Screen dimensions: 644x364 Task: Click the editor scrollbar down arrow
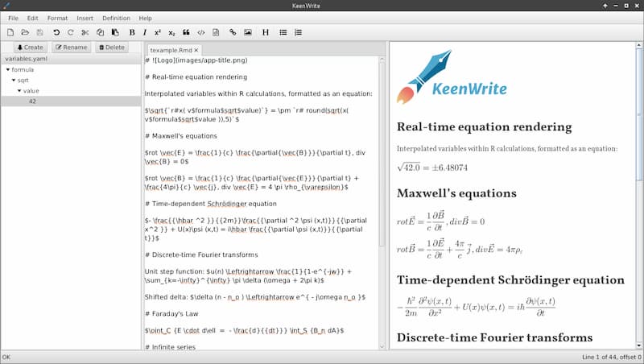(382, 346)
